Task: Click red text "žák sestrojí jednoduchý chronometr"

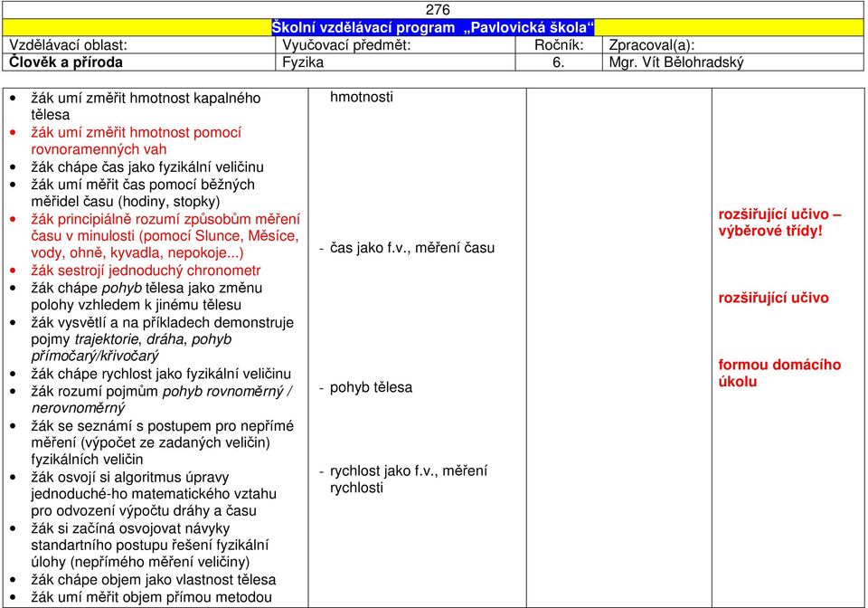Action: point(146,271)
